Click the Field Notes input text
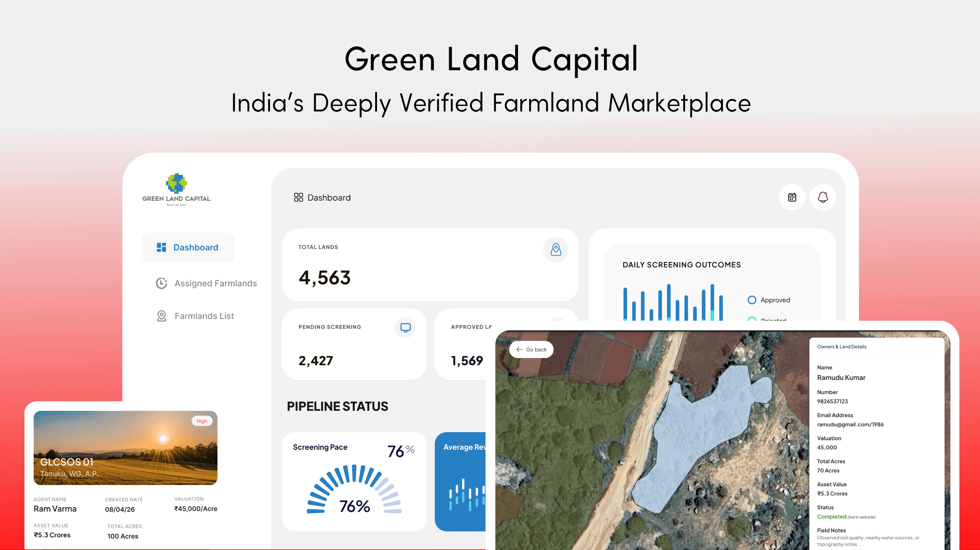The image size is (980, 550). click(868, 541)
